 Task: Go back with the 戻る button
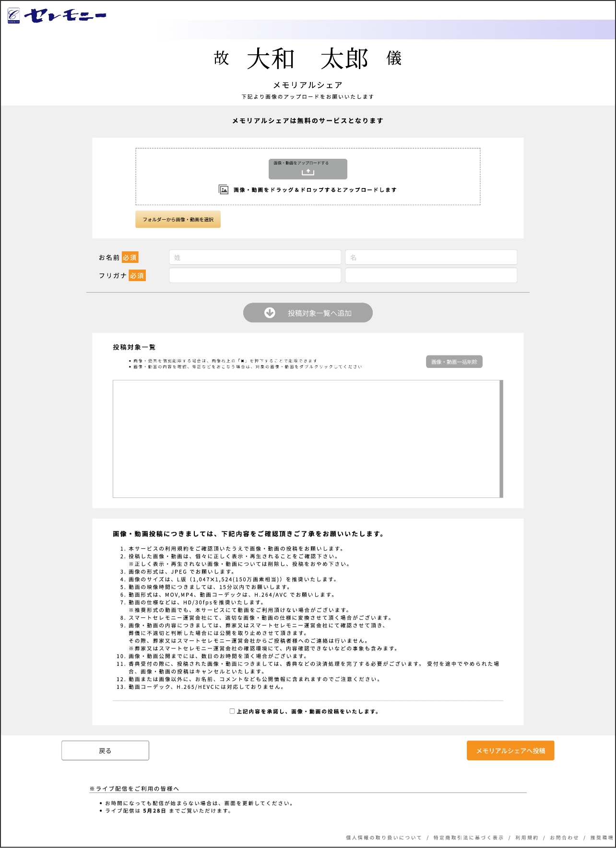click(105, 751)
